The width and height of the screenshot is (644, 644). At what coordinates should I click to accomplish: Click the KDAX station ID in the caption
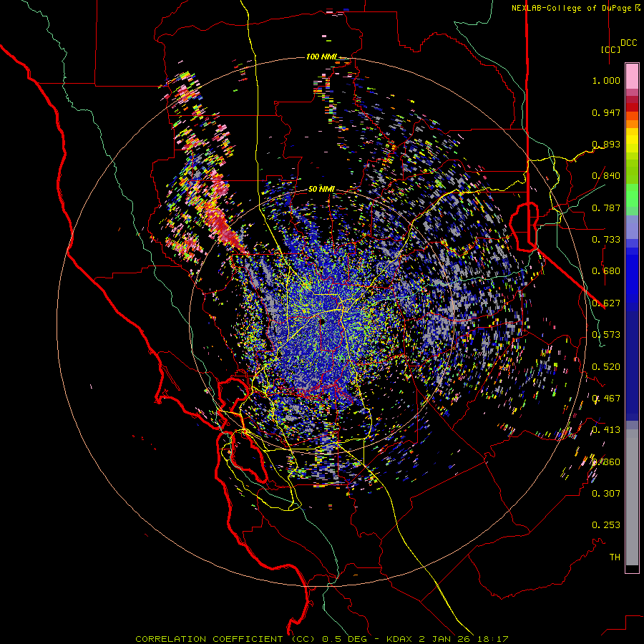click(400, 639)
